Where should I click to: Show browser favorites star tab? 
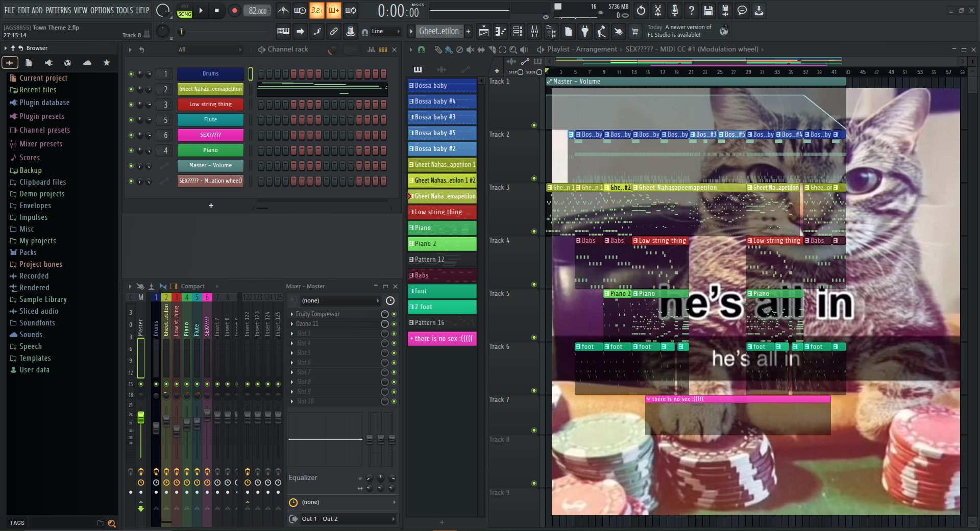pyautogui.click(x=107, y=63)
